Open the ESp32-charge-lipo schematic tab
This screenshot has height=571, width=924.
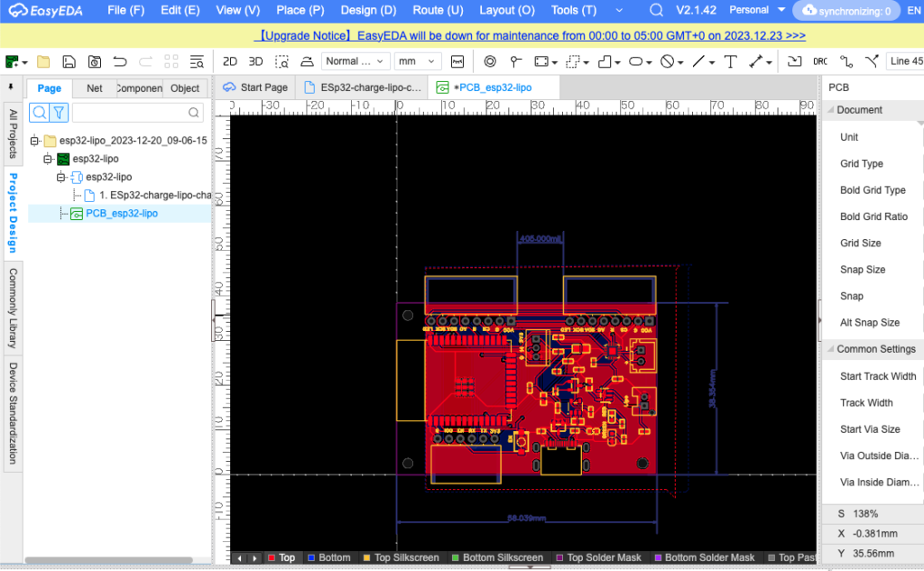coord(363,87)
